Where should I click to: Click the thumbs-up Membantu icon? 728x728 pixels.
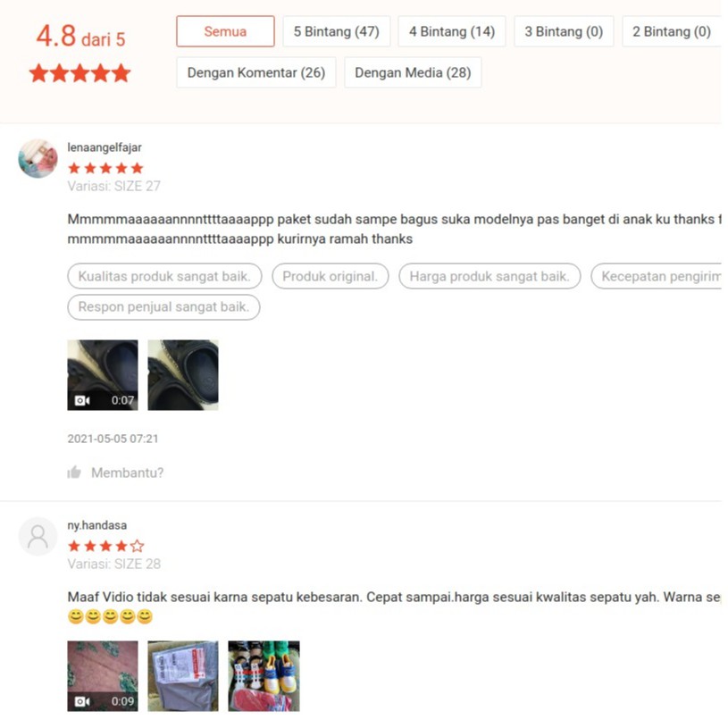[74, 473]
